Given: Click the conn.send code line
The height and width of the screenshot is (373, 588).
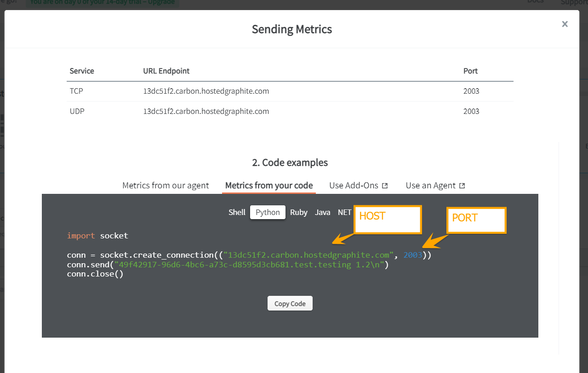Looking at the screenshot, I should [x=228, y=265].
